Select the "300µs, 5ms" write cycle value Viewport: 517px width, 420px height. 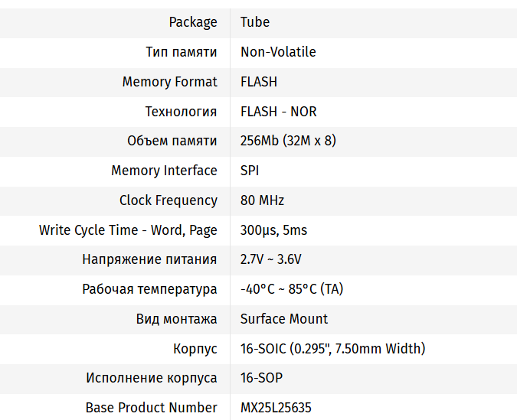(x=273, y=230)
